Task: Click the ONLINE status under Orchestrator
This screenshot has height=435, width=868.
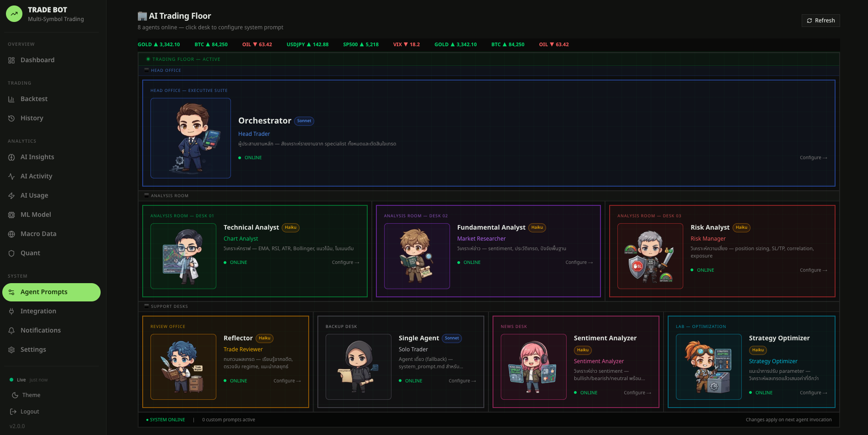Action: (250, 158)
